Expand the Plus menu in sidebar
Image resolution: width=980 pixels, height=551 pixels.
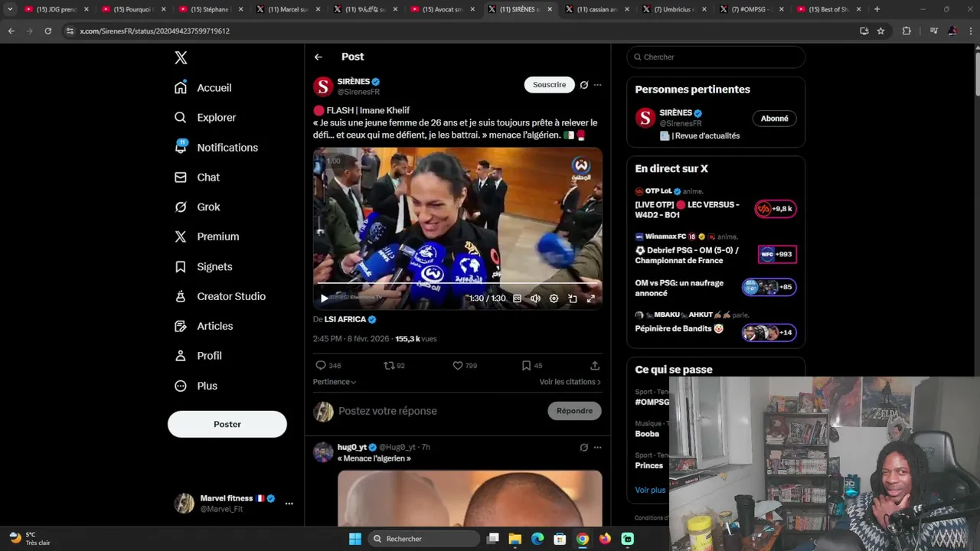pos(195,386)
